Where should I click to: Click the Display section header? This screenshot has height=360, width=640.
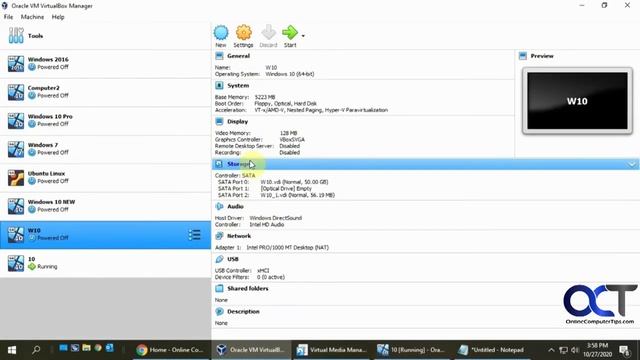coord(238,122)
